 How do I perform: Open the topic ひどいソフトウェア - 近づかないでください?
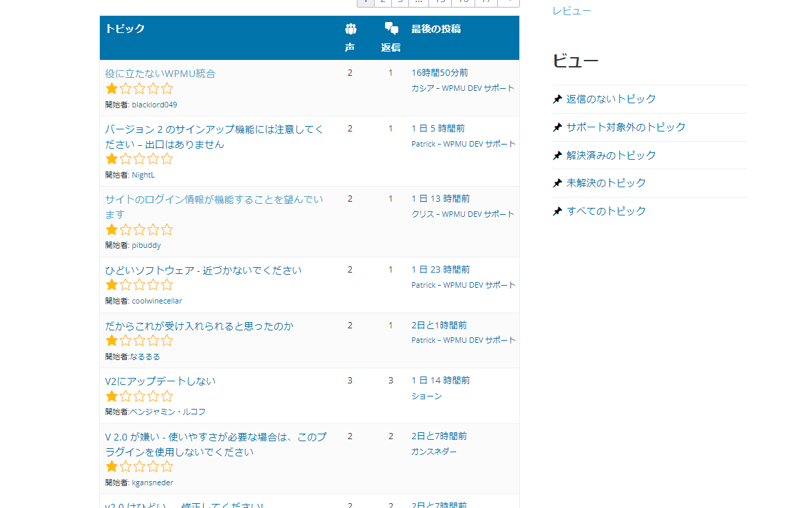point(203,271)
